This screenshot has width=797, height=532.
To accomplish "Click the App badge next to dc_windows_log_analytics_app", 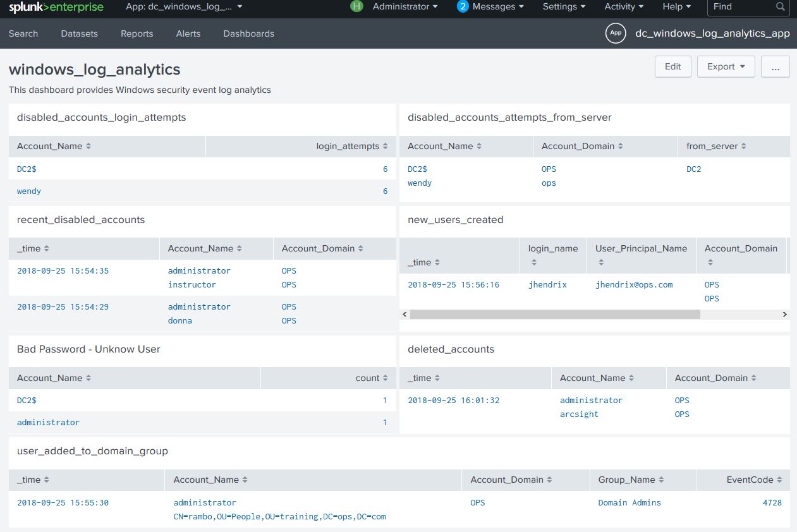I will click(615, 33).
